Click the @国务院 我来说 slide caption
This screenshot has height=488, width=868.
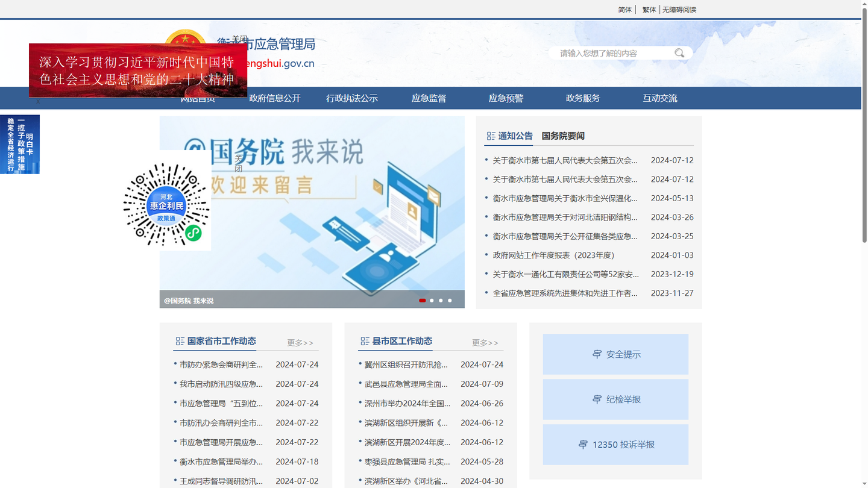[x=189, y=301]
